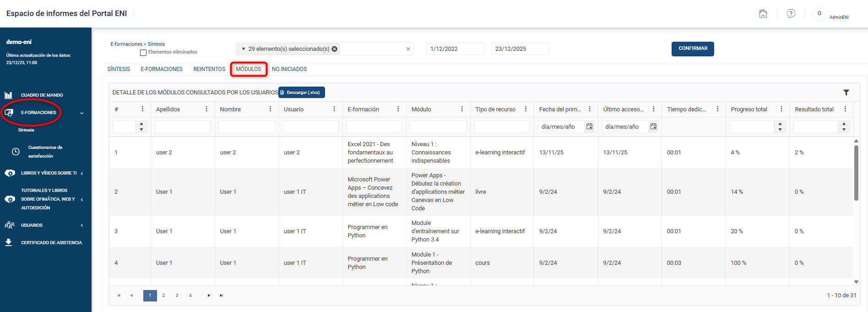
Task: Open the Progreso total column menu
Action: click(781, 109)
